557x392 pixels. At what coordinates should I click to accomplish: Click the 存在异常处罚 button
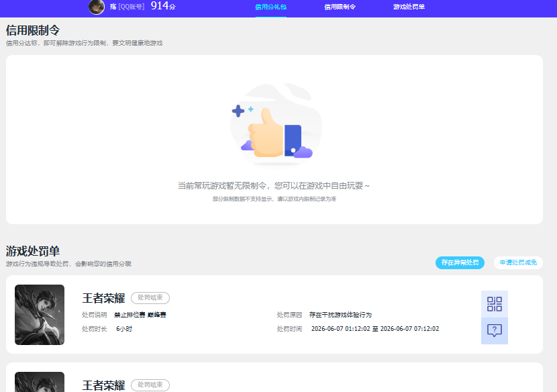(460, 262)
